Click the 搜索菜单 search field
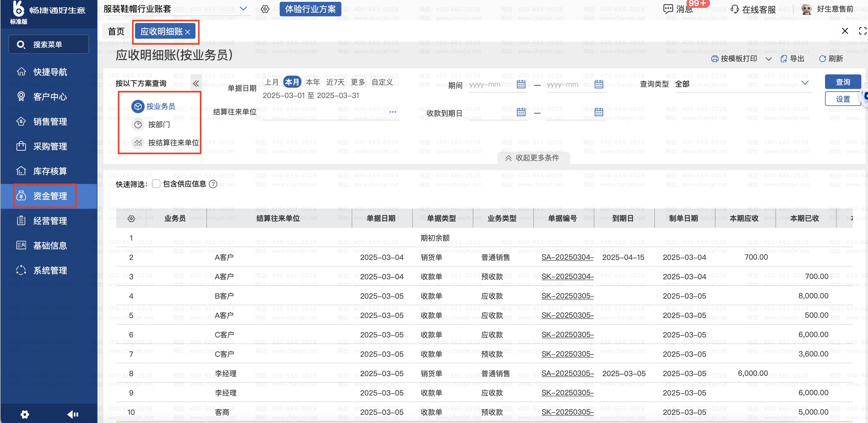 (48, 44)
